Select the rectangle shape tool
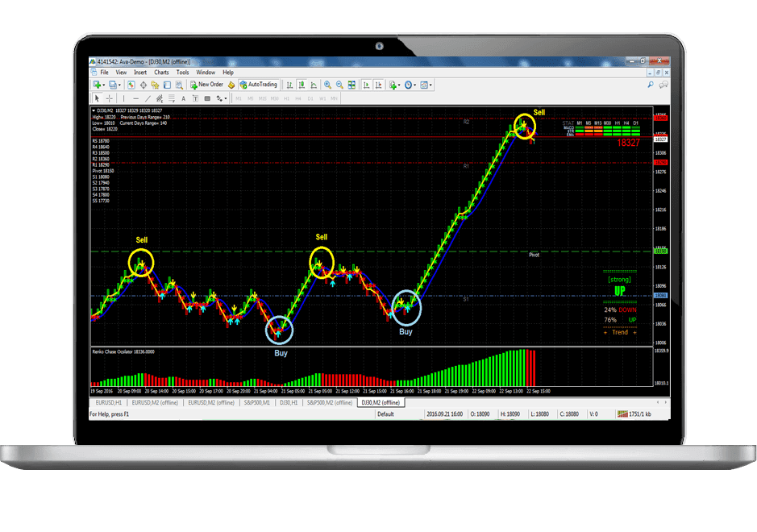The height and width of the screenshot is (532, 757). pos(208,98)
